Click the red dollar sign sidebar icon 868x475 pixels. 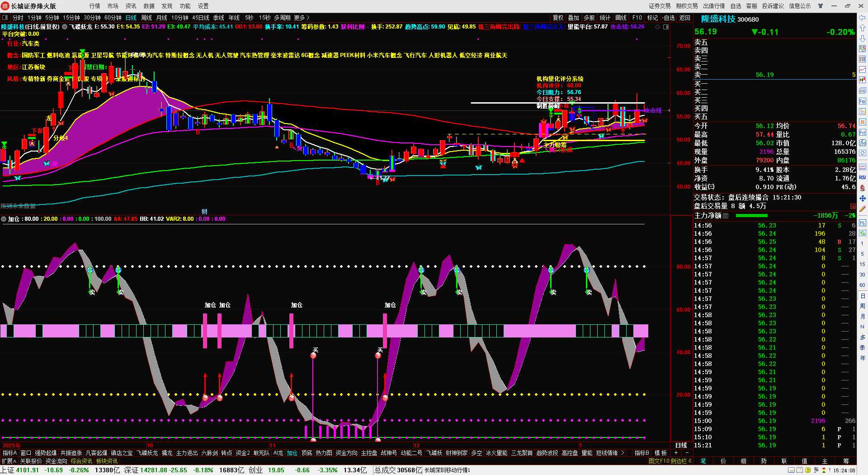863,188
